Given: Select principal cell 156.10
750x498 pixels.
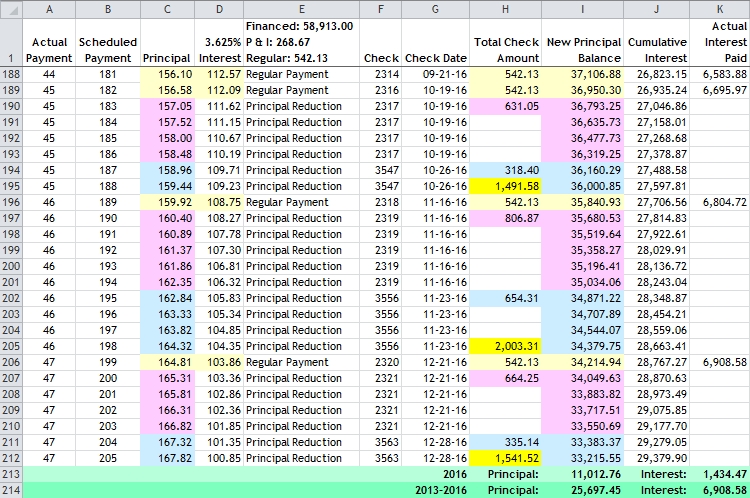Looking at the screenshot, I should 167,74.
